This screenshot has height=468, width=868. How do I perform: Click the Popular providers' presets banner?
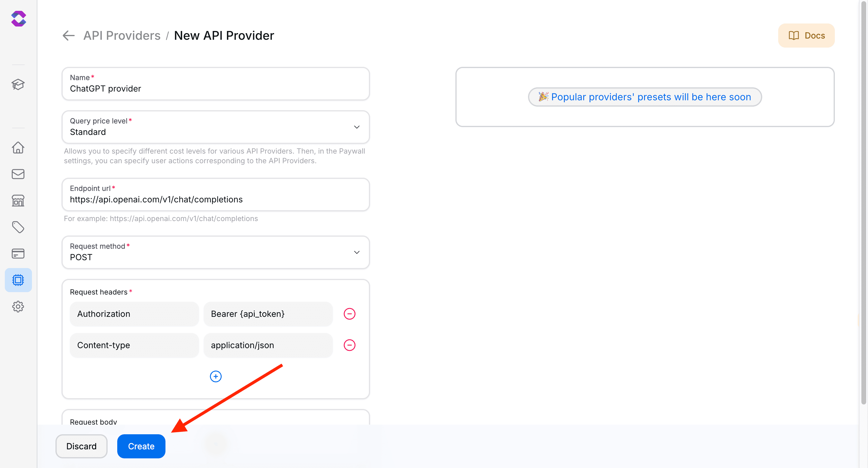[x=645, y=97]
